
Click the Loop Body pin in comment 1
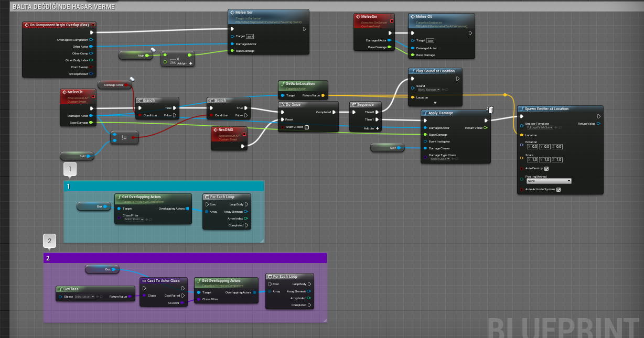[246, 204]
